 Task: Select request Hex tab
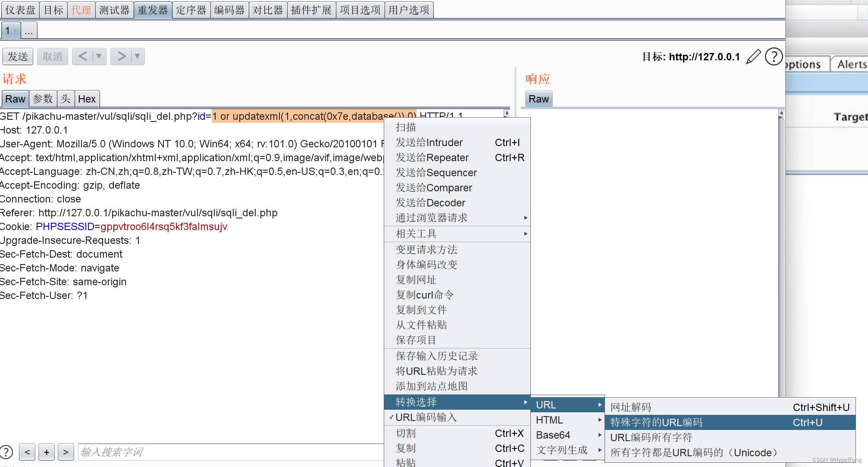[x=87, y=99]
